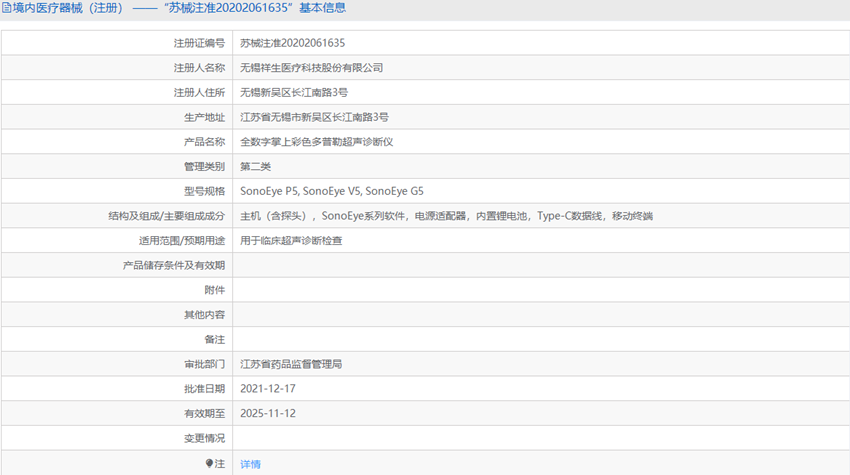Click the 变更情况 label
This screenshot has width=850, height=475.
click(x=204, y=438)
